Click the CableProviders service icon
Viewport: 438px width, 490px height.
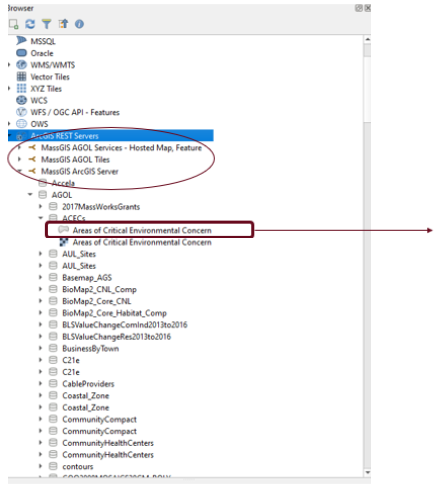click(53, 384)
